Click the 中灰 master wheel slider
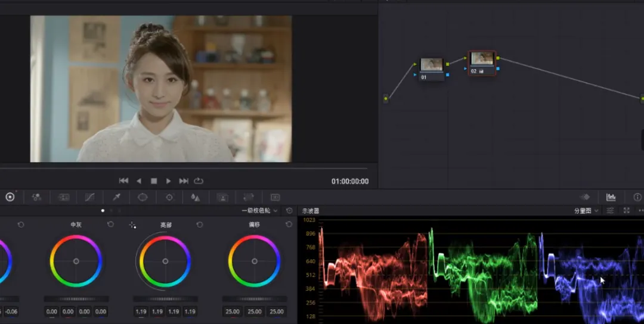Viewport: 644px width, 324px height. click(76, 299)
